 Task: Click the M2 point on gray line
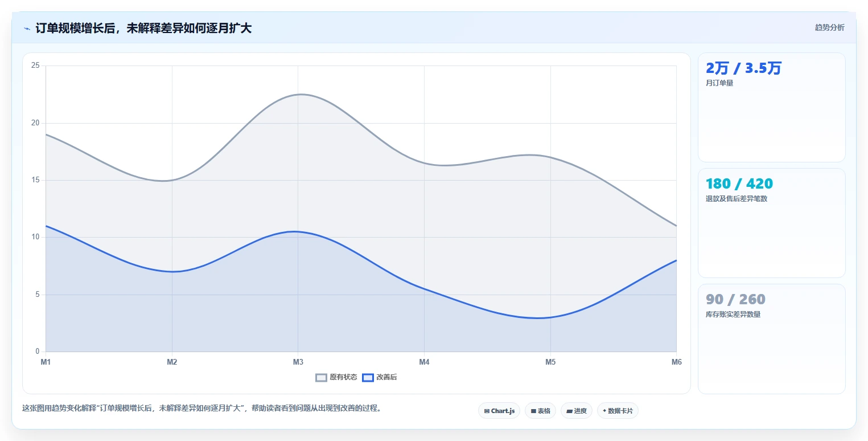[172, 180]
